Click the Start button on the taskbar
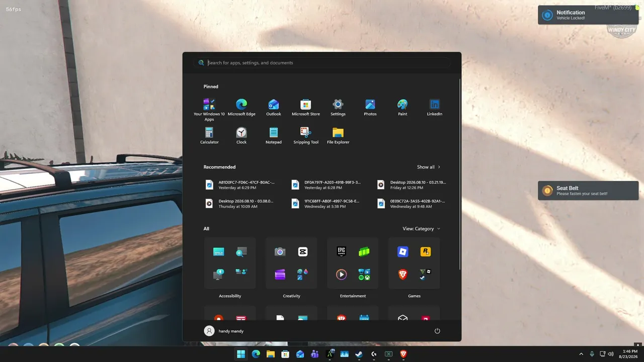644x362 pixels. (241, 354)
